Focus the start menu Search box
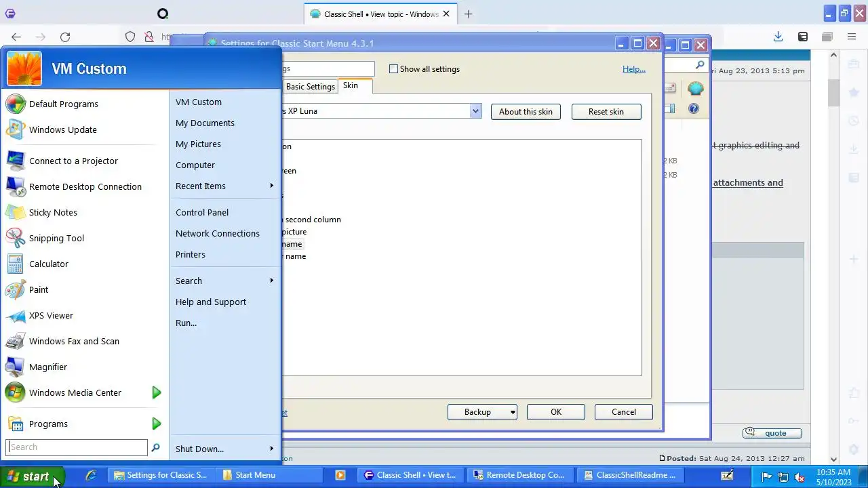This screenshot has width=868, height=488. pyautogui.click(x=77, y=447)
